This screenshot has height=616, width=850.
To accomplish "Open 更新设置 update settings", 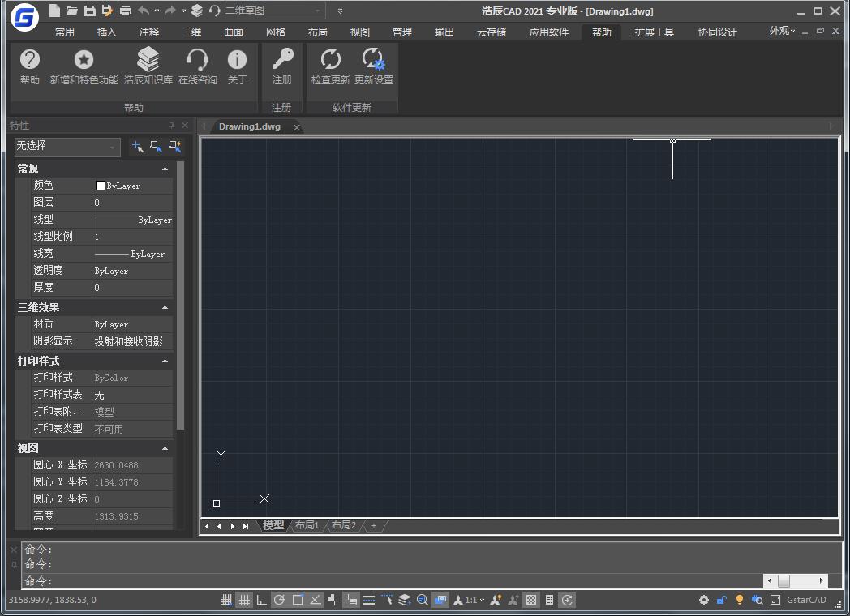I will (x=373, y=60).
